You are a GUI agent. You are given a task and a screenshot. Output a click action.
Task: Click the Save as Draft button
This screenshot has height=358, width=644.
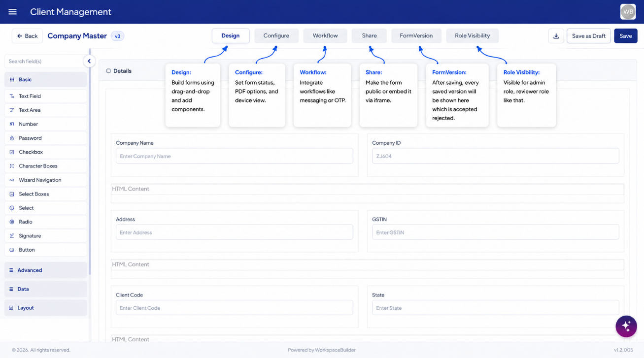pyautogui.click(x=588, y=36)
